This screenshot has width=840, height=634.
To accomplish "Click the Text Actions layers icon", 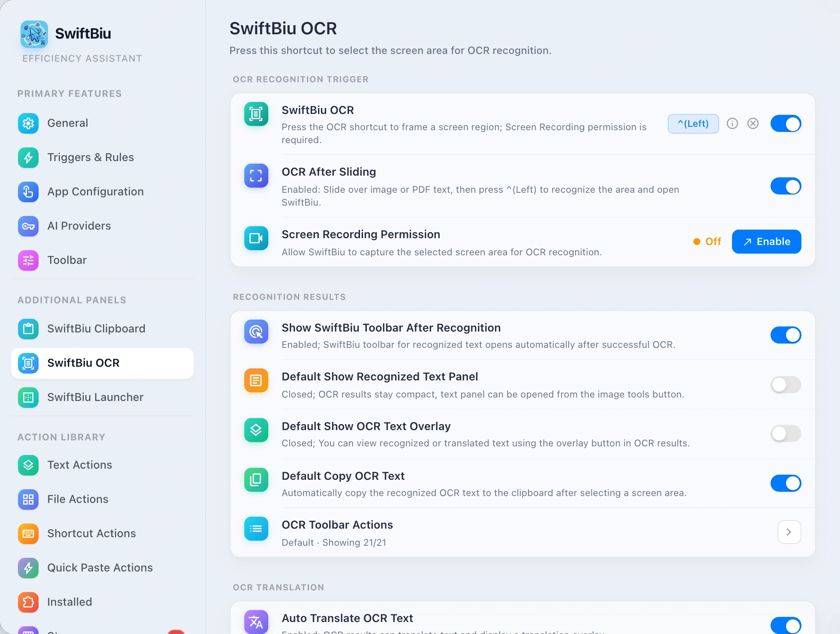I will click(x=28, y=465).
